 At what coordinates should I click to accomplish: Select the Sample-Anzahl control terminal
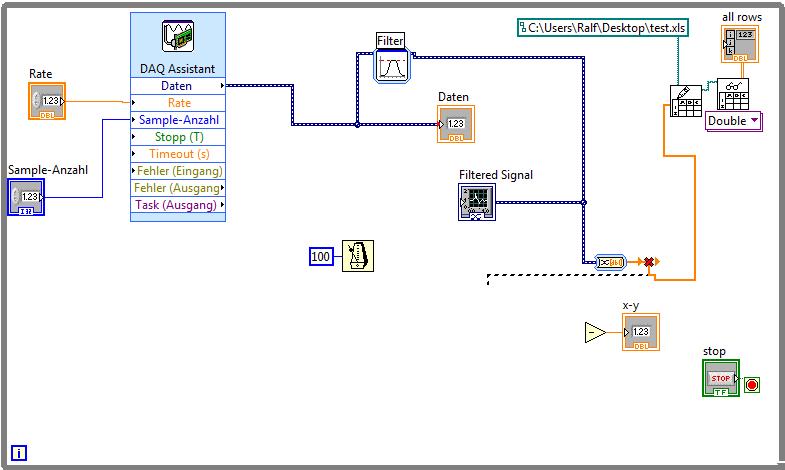(26, 197)
